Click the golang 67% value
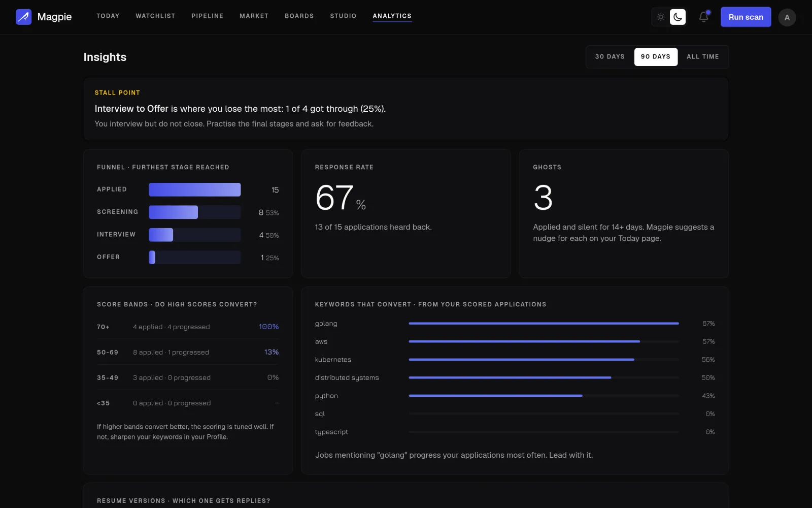 pyautogui.click(x=708, y=324)
